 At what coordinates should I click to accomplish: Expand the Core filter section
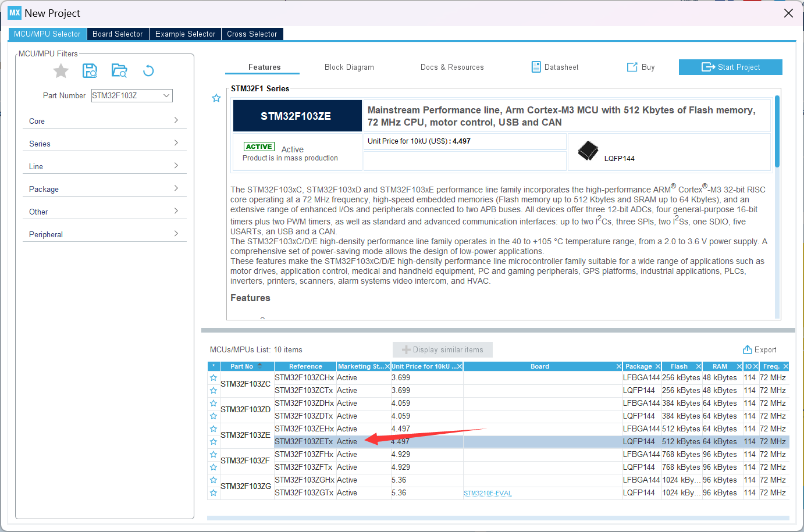(105, 121)
